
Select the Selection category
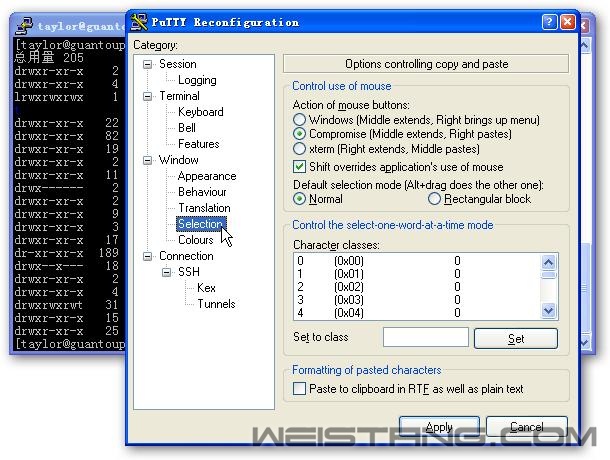(x=200, y=224)
